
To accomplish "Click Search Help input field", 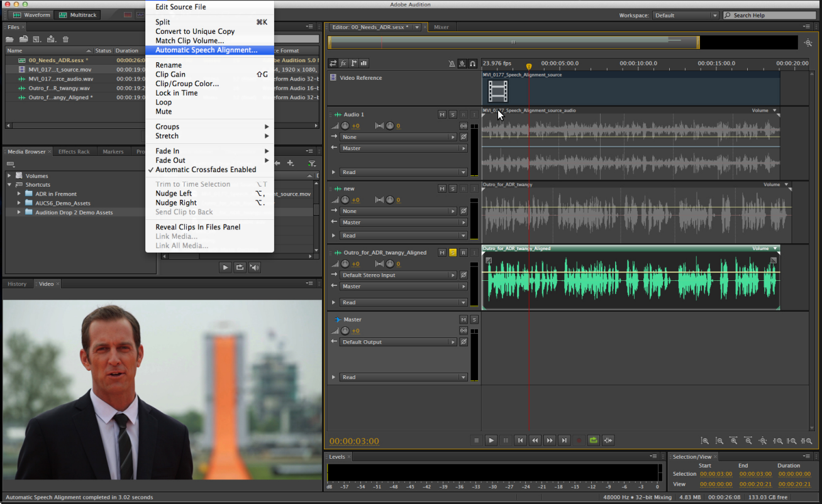I will pos(770,15).
